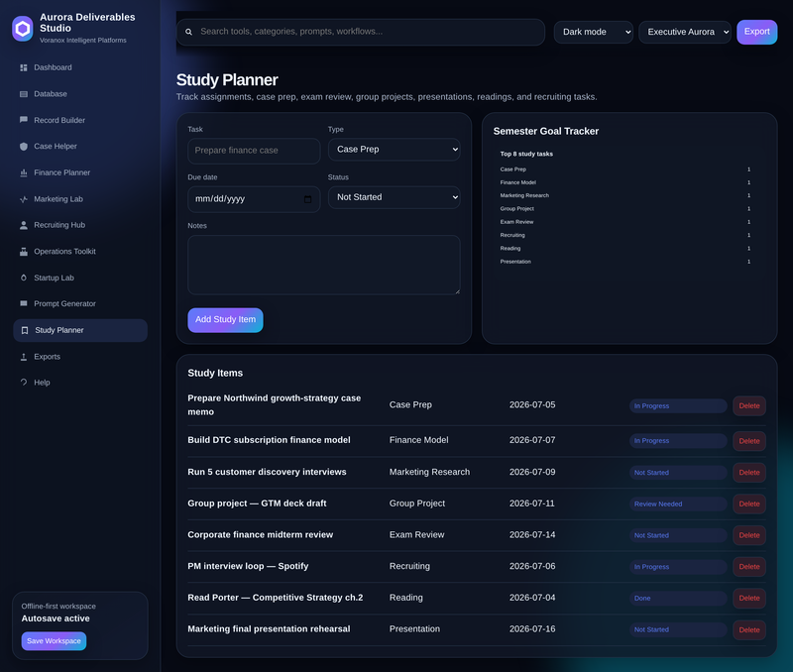The image size is (793, 672).
Task: Open status dropdown for customer discovery interviews
Action: (x=678, y=473)
